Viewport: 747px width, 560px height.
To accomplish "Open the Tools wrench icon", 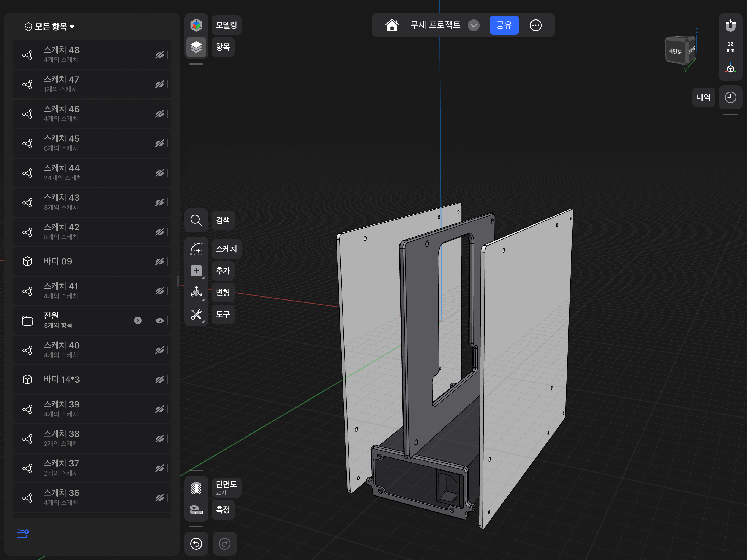I will click(x=196, y=314).
